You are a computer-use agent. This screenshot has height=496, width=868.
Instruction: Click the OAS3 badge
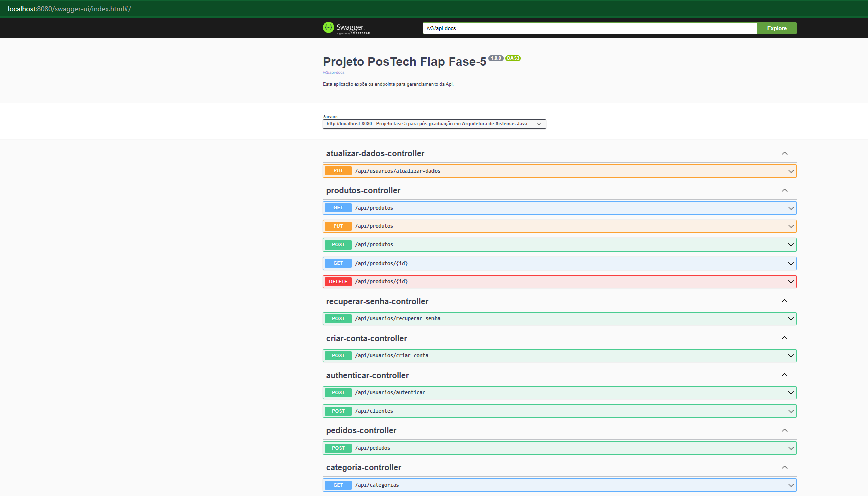click(513, 58)
